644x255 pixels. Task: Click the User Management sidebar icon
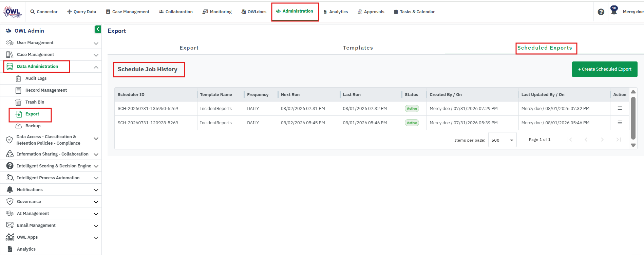tap(10, 43)
